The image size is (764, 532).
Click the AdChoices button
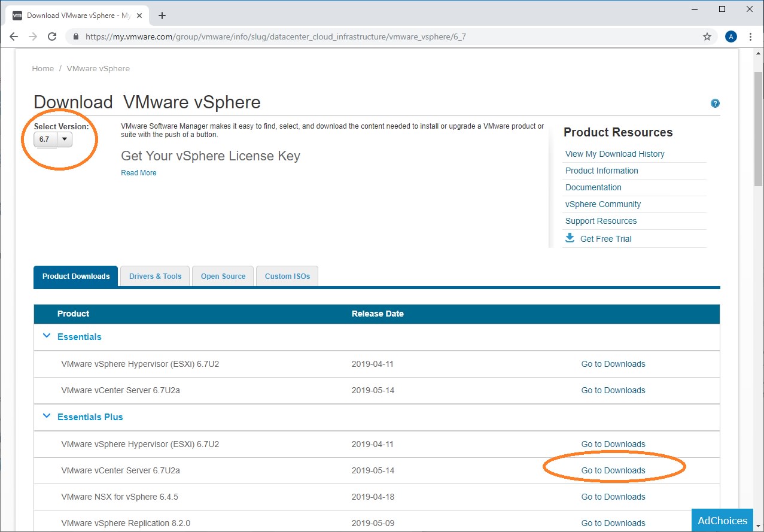pyautogui.click(x=723, y=520)
